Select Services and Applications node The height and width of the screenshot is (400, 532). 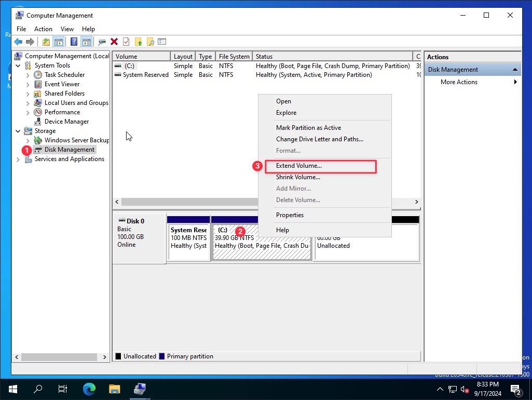pos(69,159)
